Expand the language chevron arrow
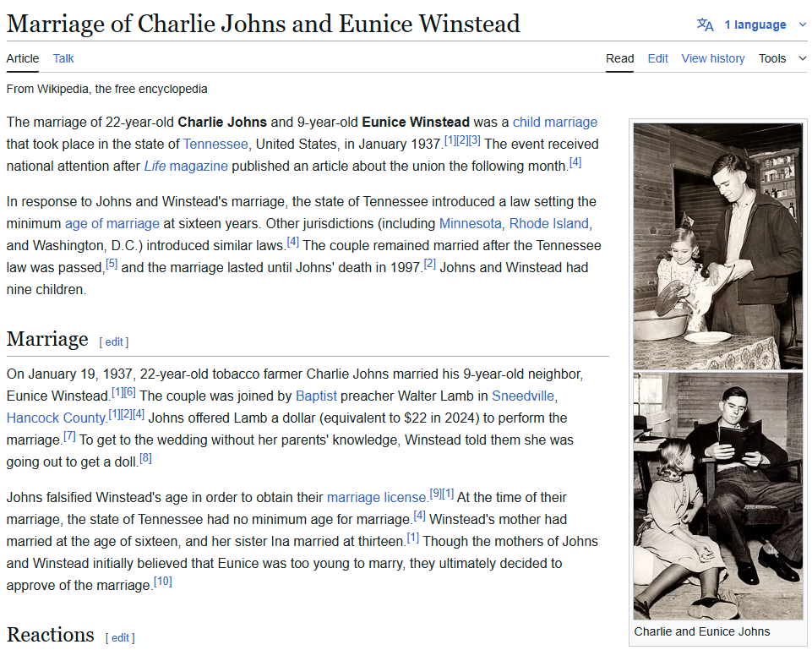This screenshot has width=812, height=650. pyautogui.click(x=802, y=25)
